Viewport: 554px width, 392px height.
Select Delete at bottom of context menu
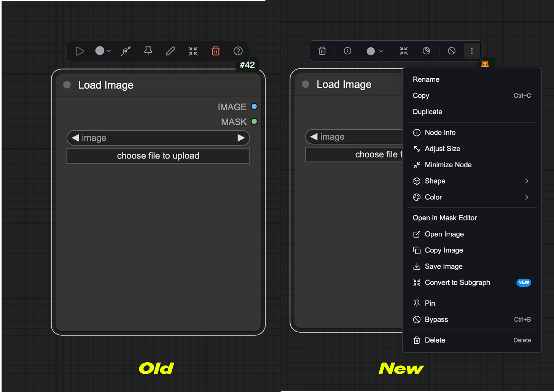(472, 340)
